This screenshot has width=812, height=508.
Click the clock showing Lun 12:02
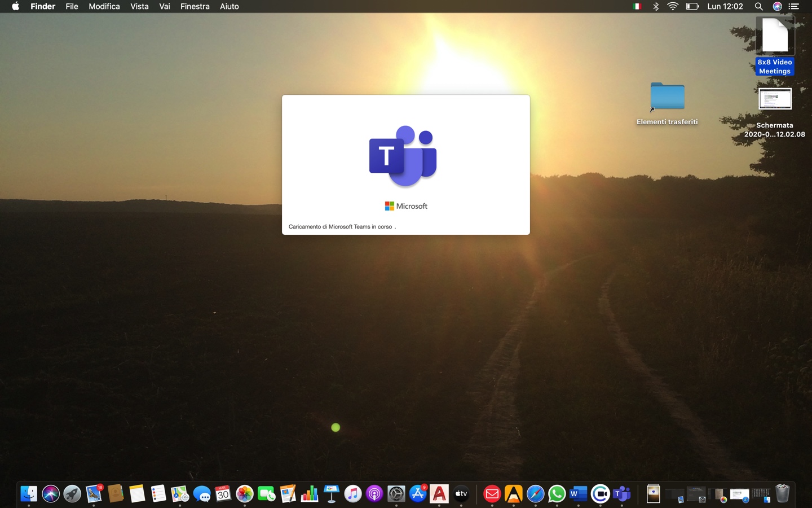pyautogui.click(x=725, y=6)
